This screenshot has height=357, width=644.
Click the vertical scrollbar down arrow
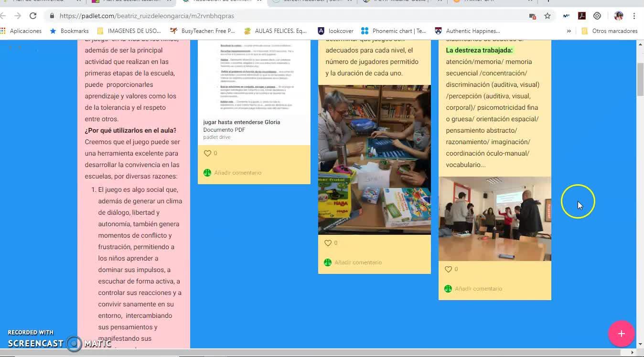(x=640, y=344)
